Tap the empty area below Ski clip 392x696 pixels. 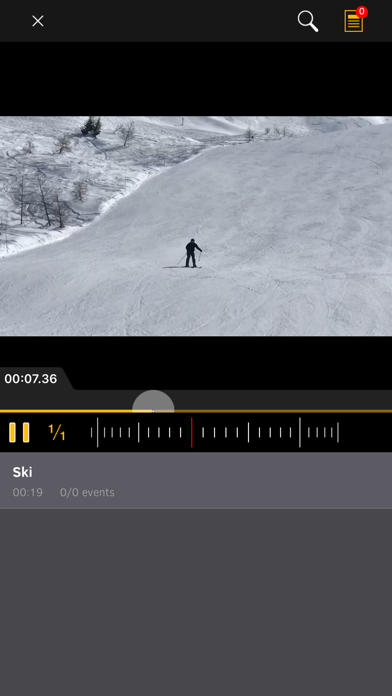click(196, 602)
